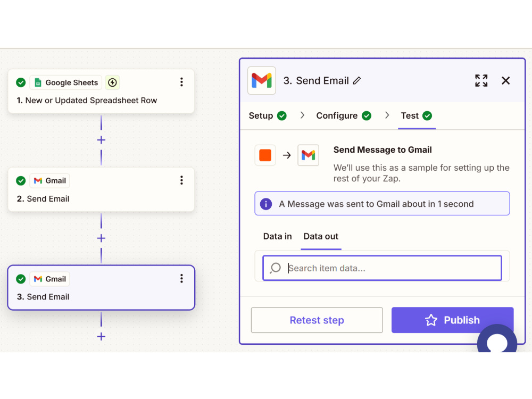This screenshot has height=399, width=532.
Task: Click the Gmail app badge in step 3
Action: point(50,279)
